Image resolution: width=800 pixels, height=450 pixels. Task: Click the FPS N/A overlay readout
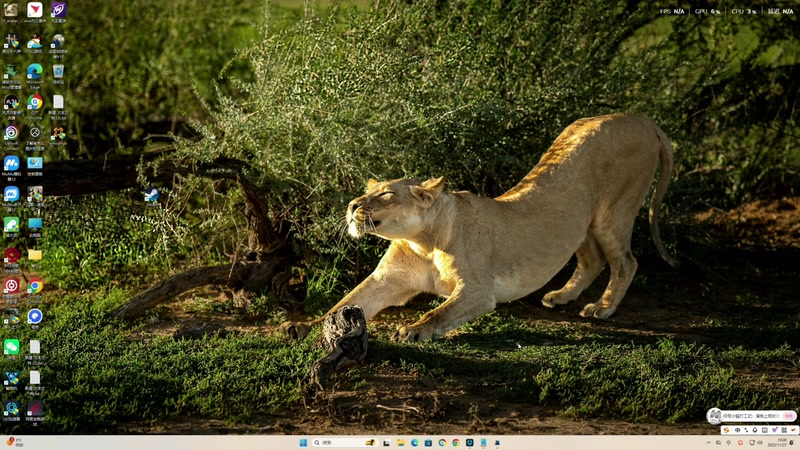click(672, 11)
